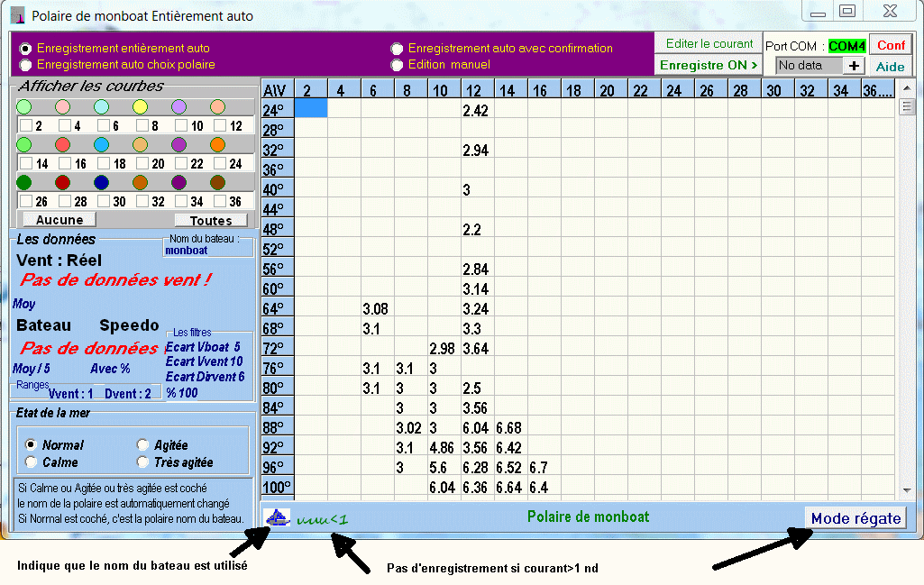Click the sailboat icon in the status bar

[276, 517]
